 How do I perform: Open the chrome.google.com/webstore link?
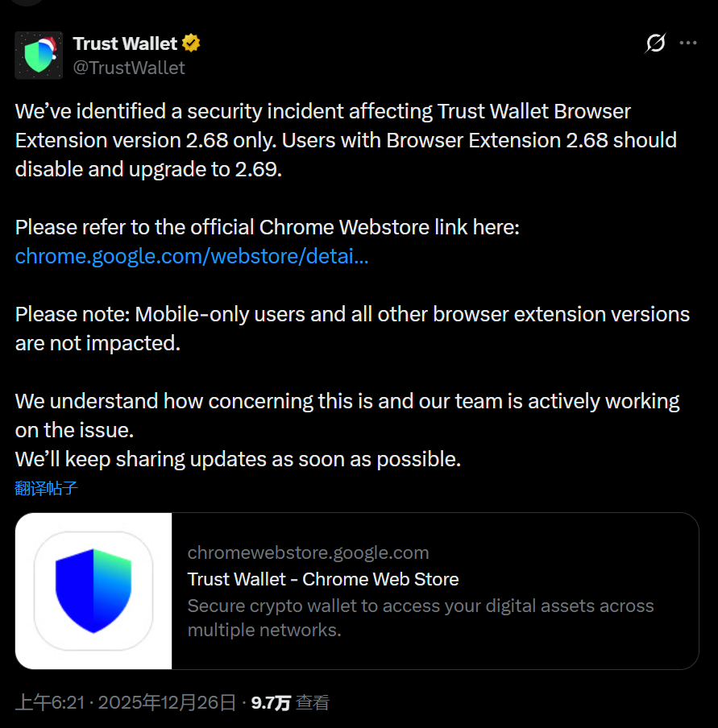(x=191, y=256)
